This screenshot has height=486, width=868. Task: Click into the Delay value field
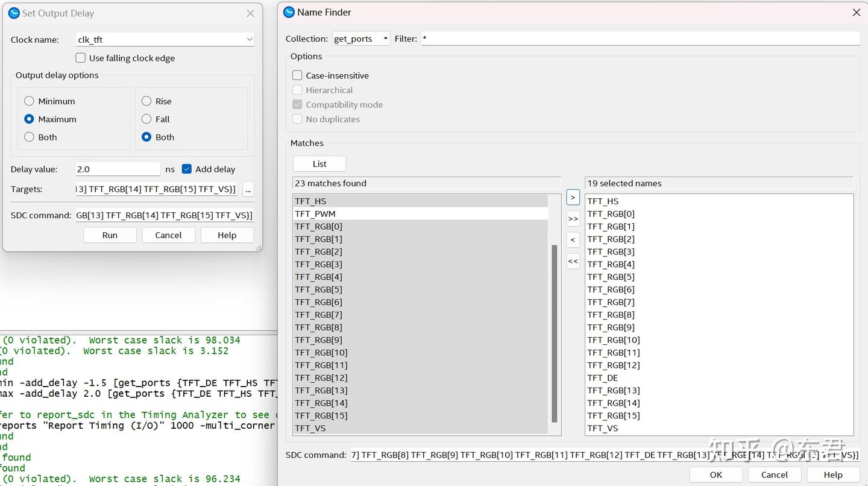[118, 169]
